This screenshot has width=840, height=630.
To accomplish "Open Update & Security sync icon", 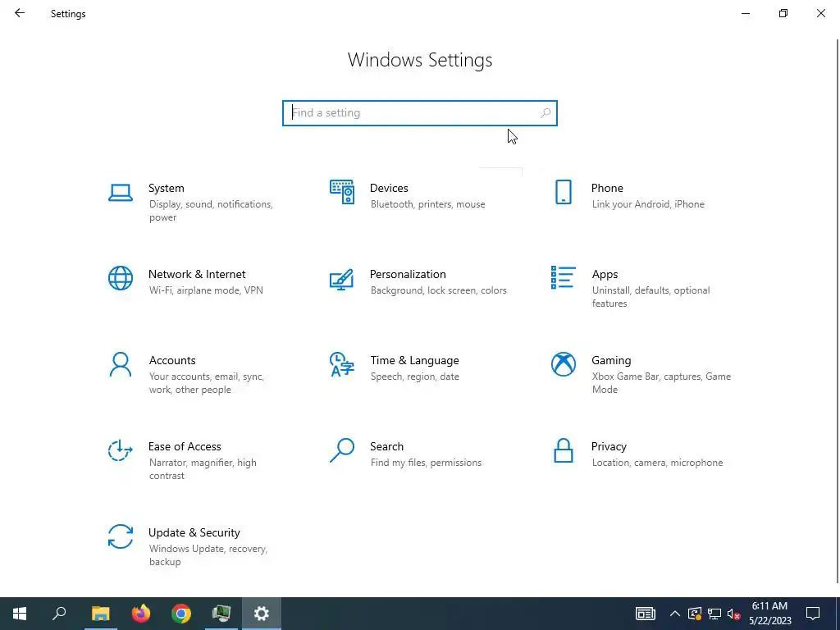I will click(x=121, y=536).
